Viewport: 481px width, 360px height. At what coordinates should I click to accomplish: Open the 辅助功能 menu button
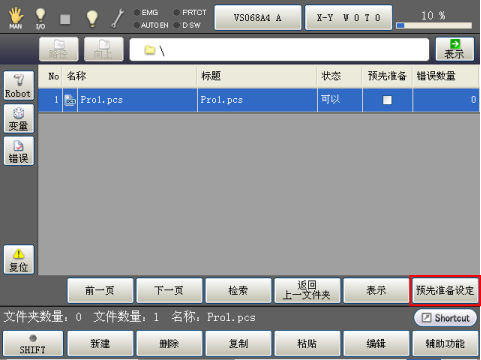click(445, 344)
